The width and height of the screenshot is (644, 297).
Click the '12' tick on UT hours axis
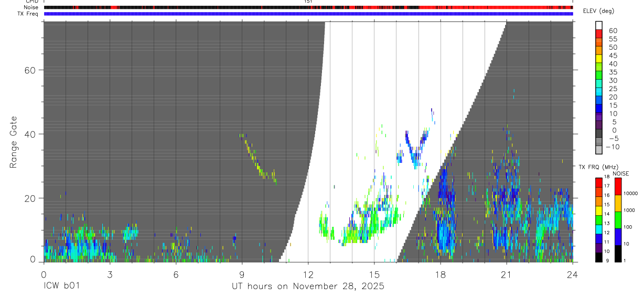coord(308,274)
